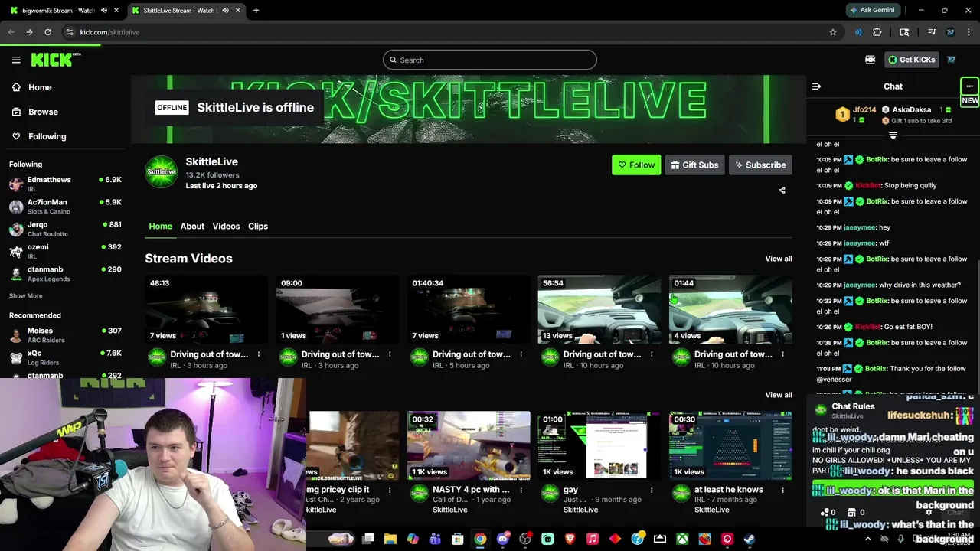Subscribe to SkittleLive

click(760, 165)
